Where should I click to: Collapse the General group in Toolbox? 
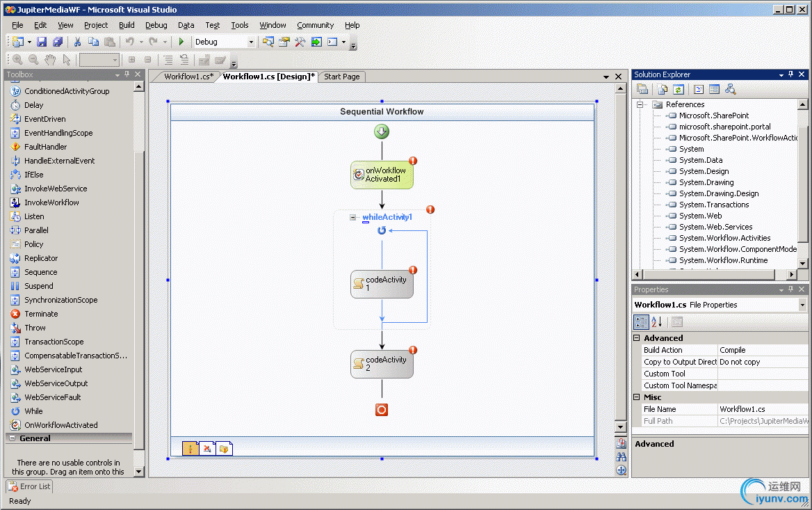click(x=13, y=438)
